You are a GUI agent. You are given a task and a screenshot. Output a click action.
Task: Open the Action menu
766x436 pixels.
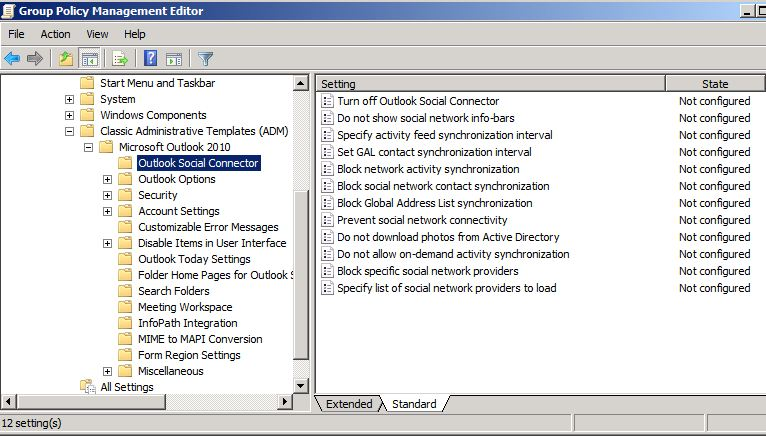pyautogui.click(x=55, y=34)
